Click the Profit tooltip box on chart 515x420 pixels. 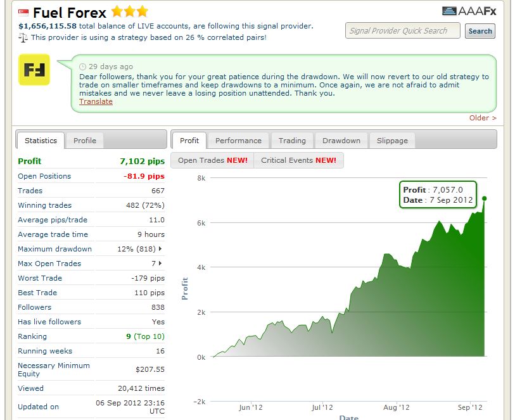click(x=438, y=194)
